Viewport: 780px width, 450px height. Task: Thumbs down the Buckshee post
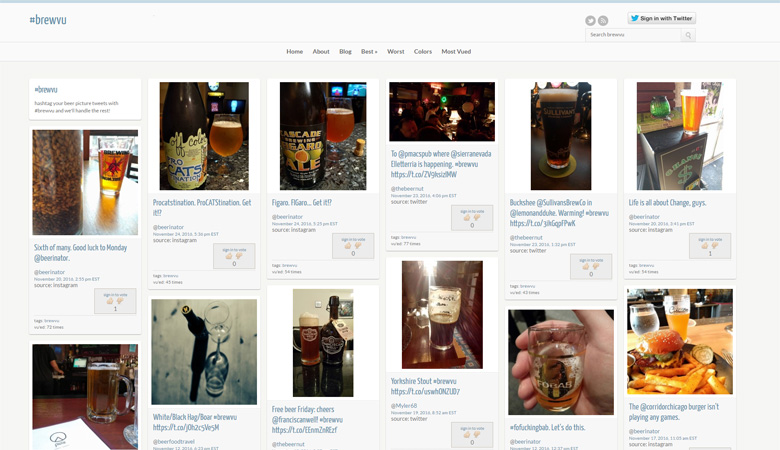point(596,266)
